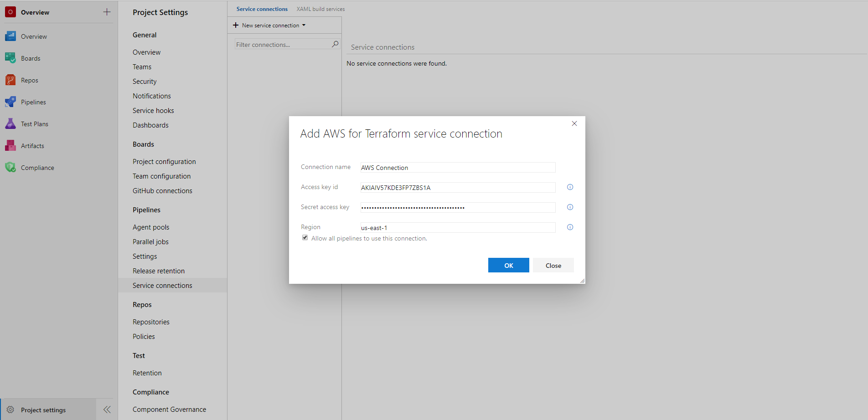Select the Pipelines icon
Screen dimensions: 868x420
[10, 102]
